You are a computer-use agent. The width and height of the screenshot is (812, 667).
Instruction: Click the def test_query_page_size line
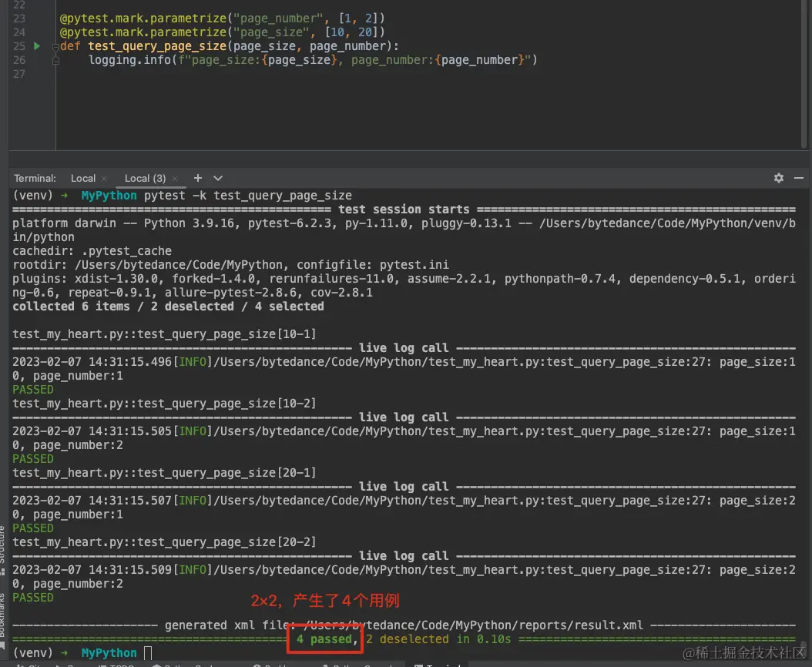point(230,46)
